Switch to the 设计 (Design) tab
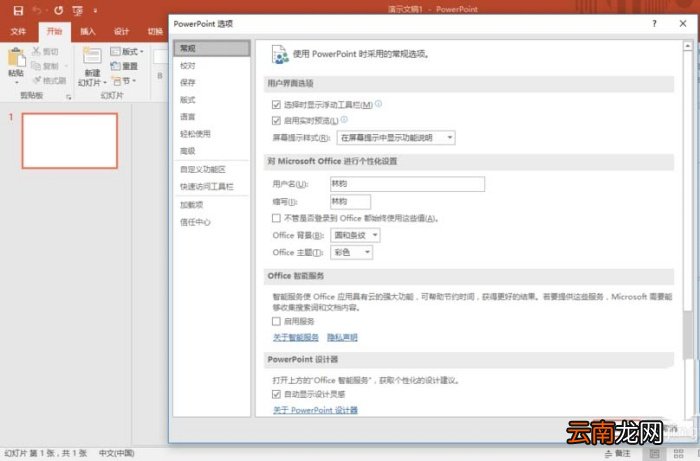The image size is (700, 461). pyautogui.click(x=121, y=31)
